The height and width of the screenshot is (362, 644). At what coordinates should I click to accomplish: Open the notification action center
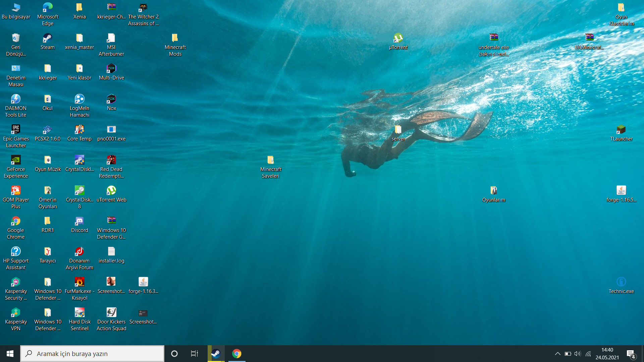point(631,354)
